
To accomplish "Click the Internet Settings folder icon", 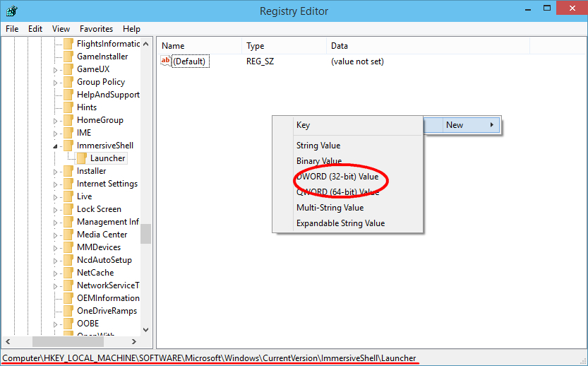I will coord(68,184).
